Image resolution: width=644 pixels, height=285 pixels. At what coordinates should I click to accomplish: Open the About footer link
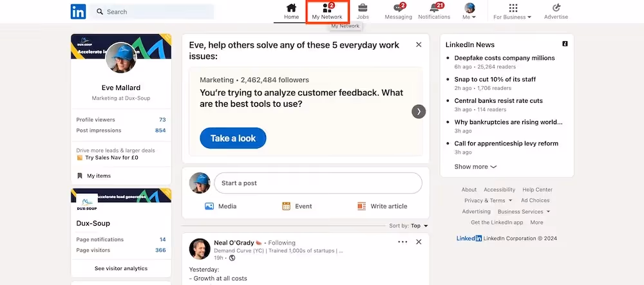tap(469, 190)
